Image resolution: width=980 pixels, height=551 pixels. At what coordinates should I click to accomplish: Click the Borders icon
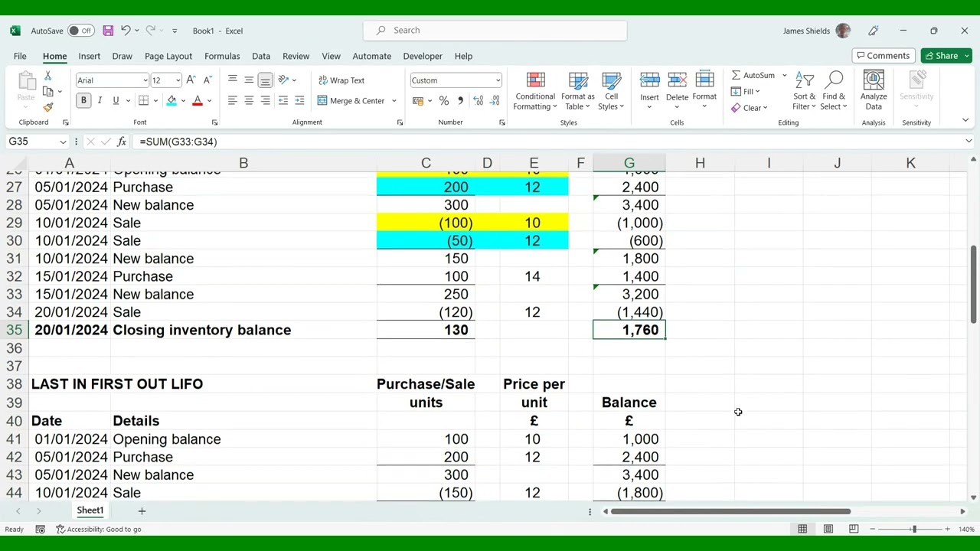pyautogui.click(x=143, y=100)
